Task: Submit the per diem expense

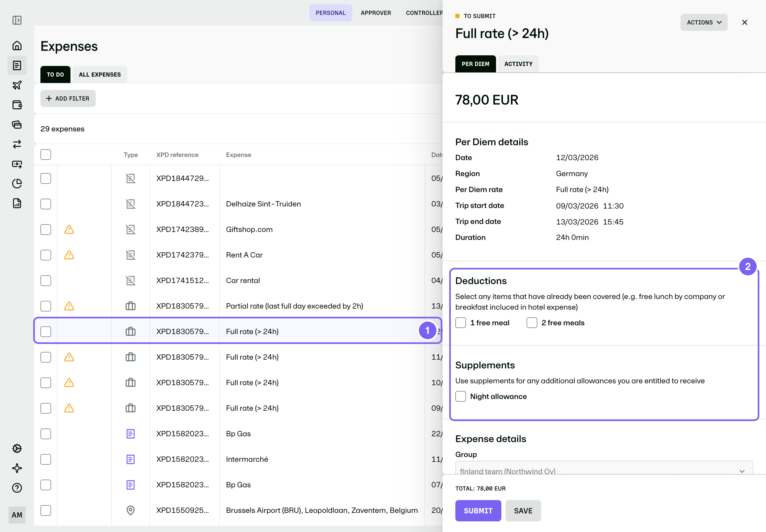Action: tap(478, 511)
